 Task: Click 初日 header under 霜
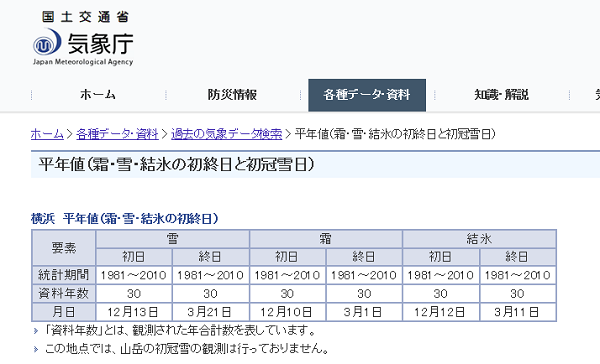pos(287,256)
